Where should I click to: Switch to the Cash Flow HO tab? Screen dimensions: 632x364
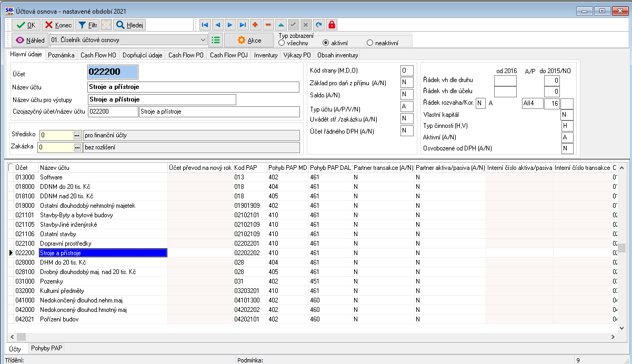click(98, 55)
